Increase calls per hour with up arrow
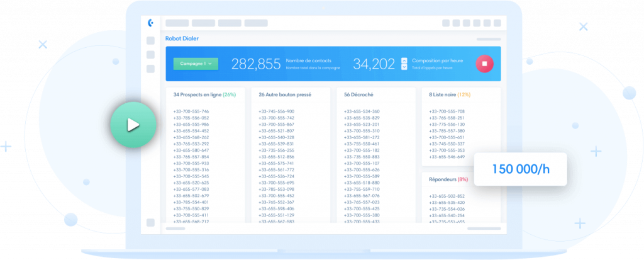Image resolution: width=644 pixels, height=260 pixels. pyautogui.click(x=404, y=60)
